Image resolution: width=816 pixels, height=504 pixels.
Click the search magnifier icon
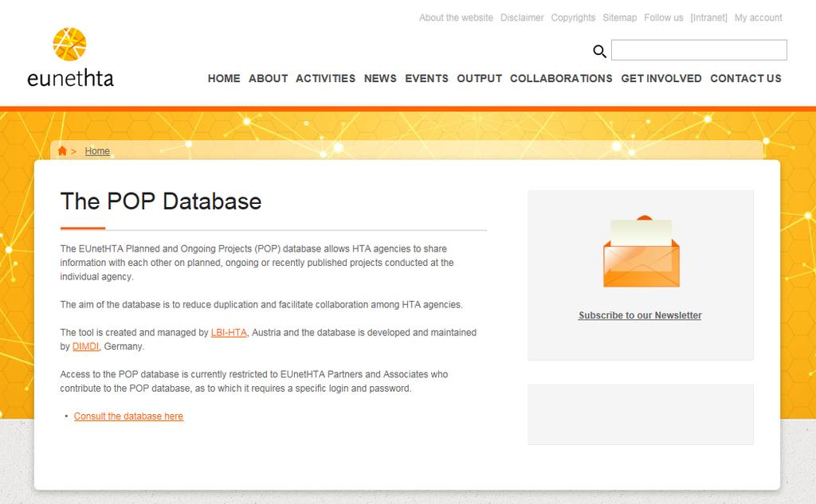(x=599, y=51)
